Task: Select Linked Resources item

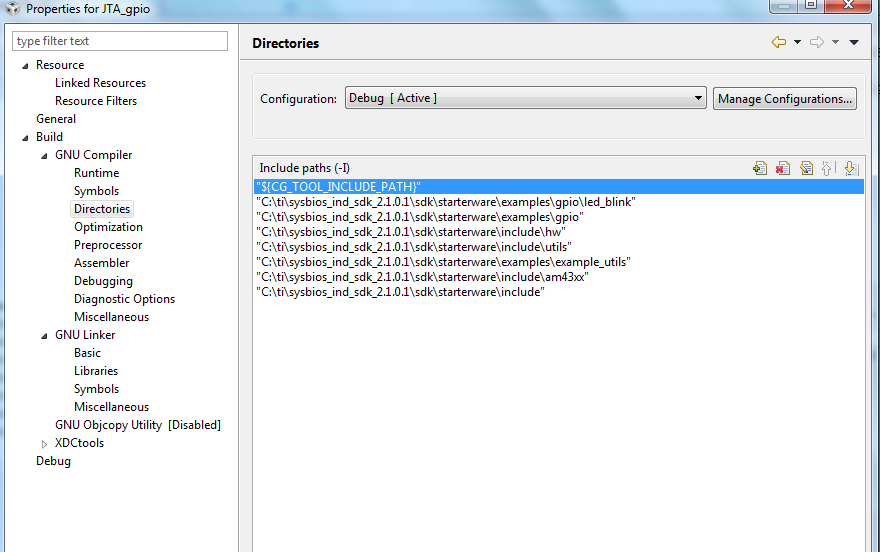Action: [100, 83]
